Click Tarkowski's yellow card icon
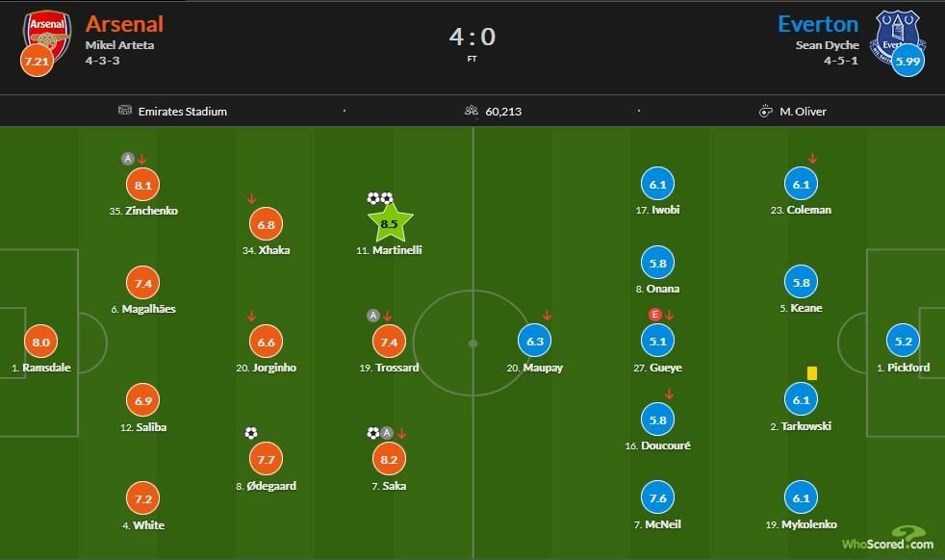Screen dimensions: 945x560 [x=811, y=372]
